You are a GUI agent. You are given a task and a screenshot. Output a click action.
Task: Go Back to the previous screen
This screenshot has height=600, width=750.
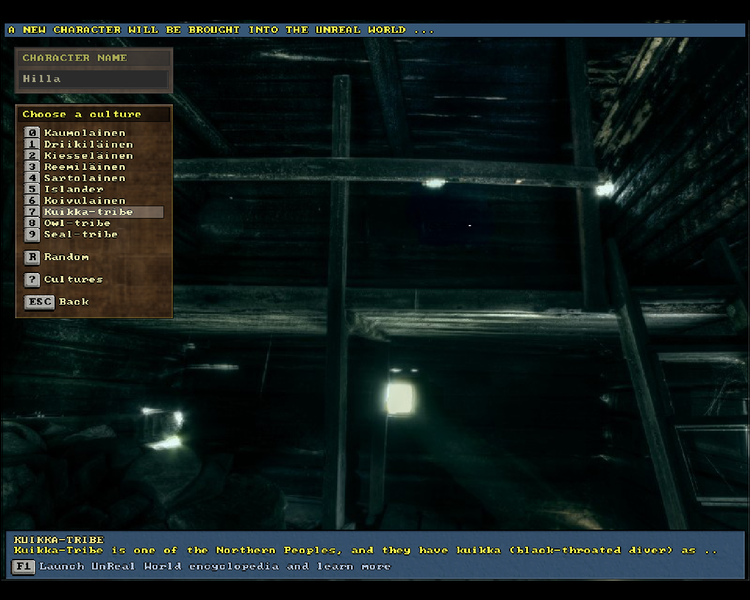73,301
